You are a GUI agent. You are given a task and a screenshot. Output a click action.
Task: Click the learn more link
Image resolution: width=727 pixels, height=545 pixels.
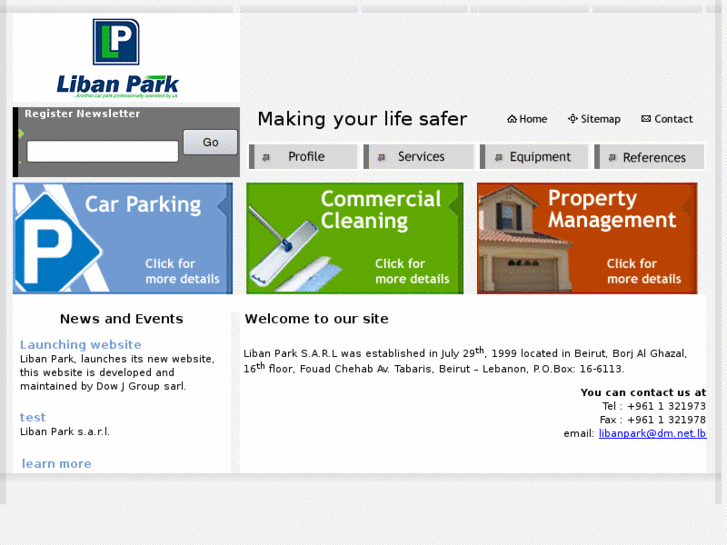57,464
